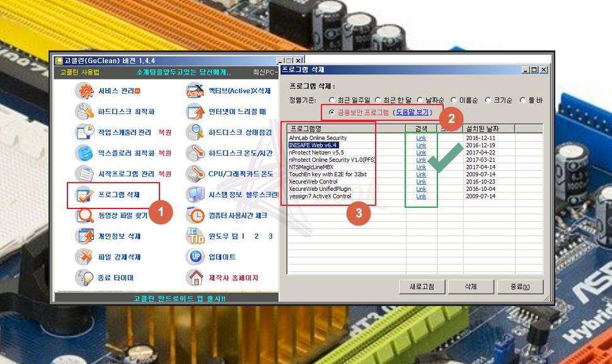Click the Link for yessign7 ActiveX Control
Screen dimensions: 612x364
tap(421, 196)
